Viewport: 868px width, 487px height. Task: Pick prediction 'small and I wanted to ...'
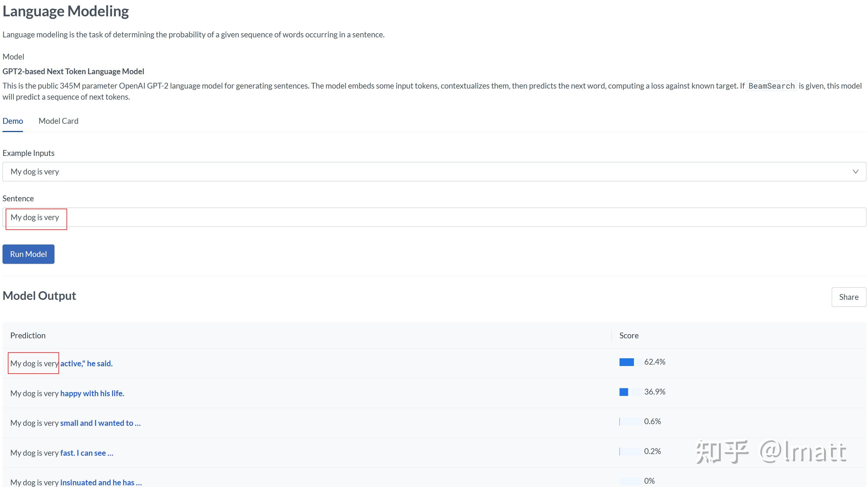[100, 423]
